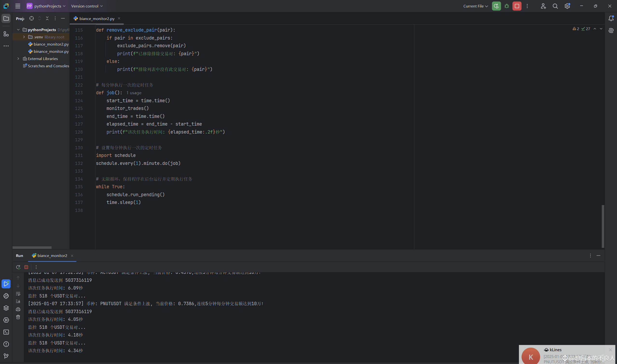Open the IDE Settings gear
617x364 pixels.
[567, 6]
